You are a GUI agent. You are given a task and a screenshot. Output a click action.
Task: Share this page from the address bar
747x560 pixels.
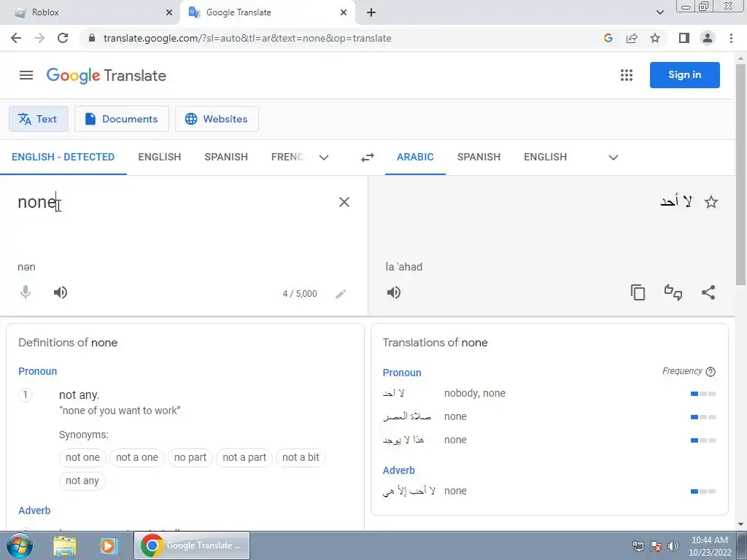pos(632,38)
